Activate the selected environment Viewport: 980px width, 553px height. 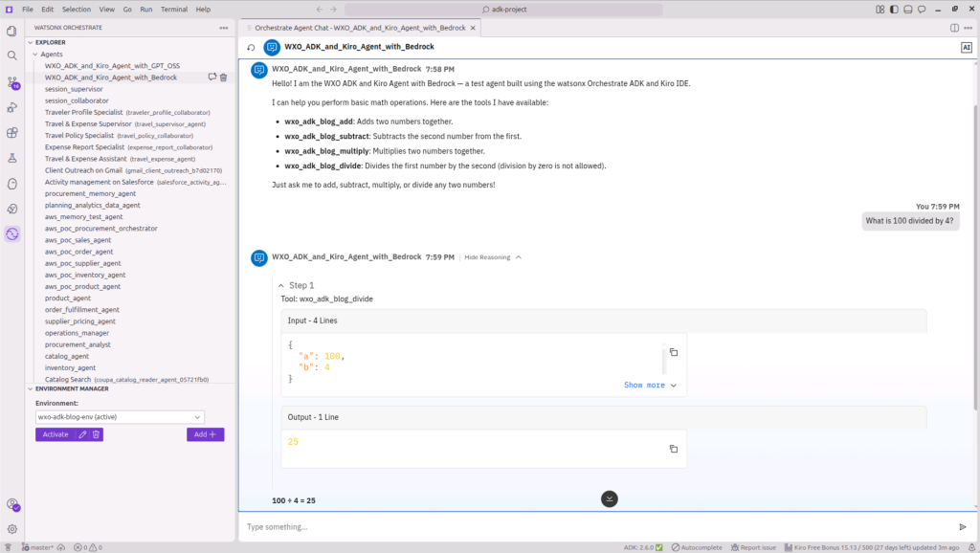[55, 433]
